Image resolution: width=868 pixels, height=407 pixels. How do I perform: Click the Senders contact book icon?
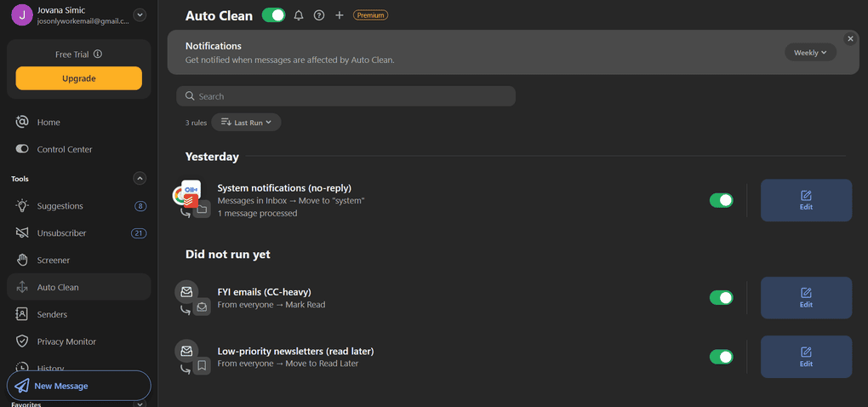point(22,314)
